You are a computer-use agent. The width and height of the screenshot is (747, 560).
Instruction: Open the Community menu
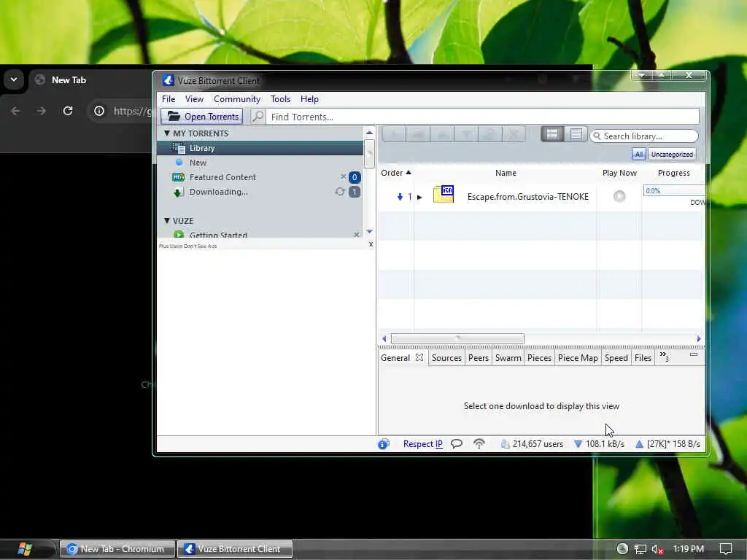pyautogui.click(x=237, y=99)
